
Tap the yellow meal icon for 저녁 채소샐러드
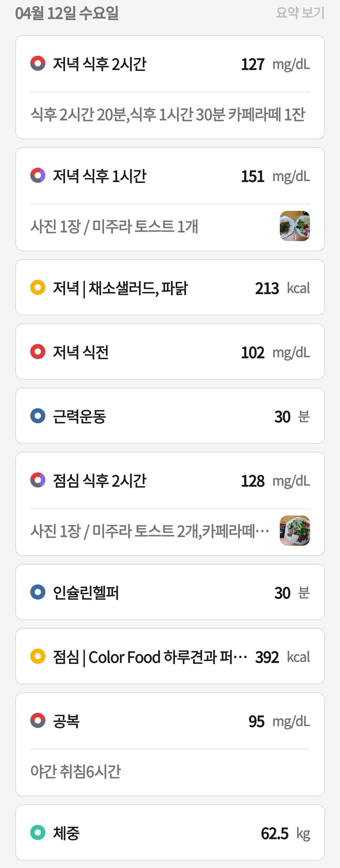tap(38, 287)
